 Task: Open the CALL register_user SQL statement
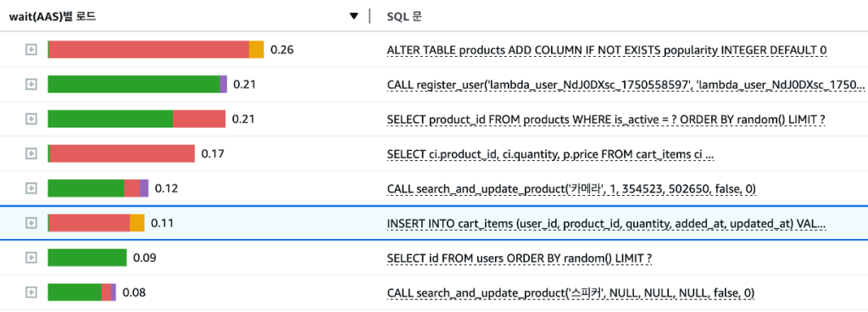(x=626, y=85)
